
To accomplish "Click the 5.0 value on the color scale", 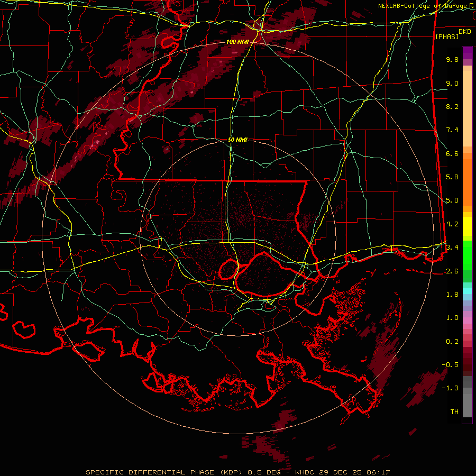I will (452, 200).
